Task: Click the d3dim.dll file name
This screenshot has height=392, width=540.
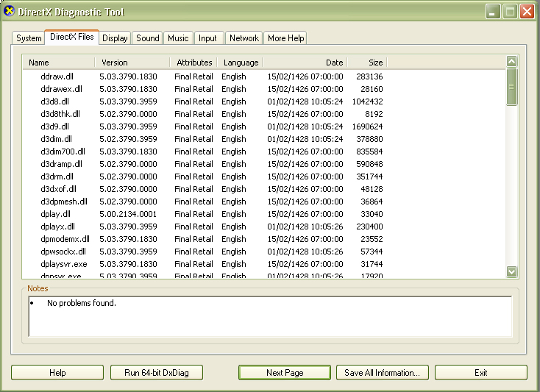Action: pos(56,139)
